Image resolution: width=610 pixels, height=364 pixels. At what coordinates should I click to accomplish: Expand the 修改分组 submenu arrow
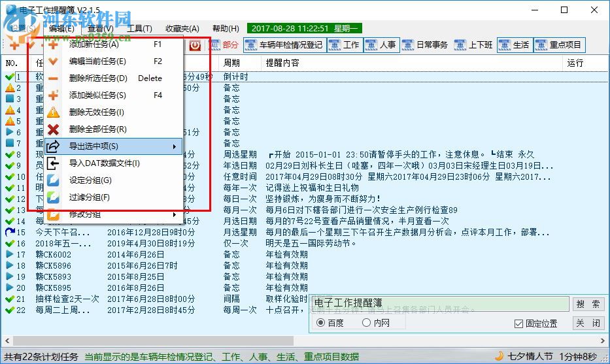pyautogui.click(x=175, y=214)
